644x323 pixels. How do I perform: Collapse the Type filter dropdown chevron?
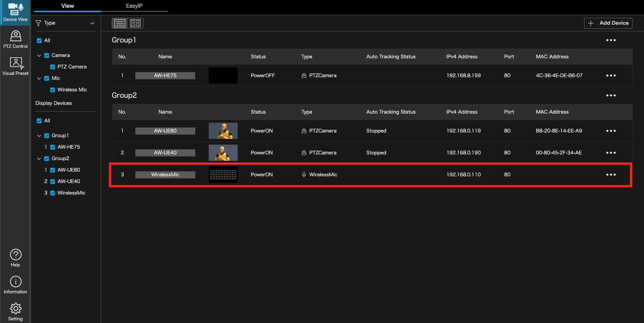tap(92, 23)
